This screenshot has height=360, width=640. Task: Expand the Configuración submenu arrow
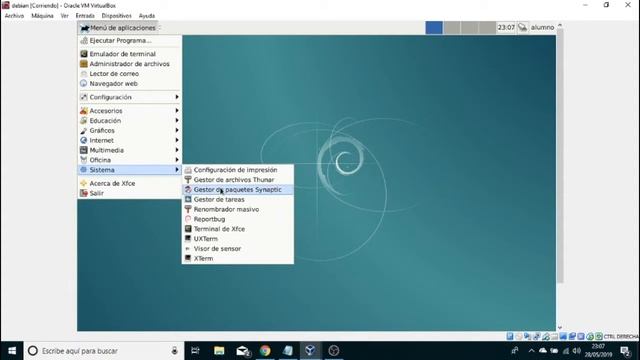[177, 97]
